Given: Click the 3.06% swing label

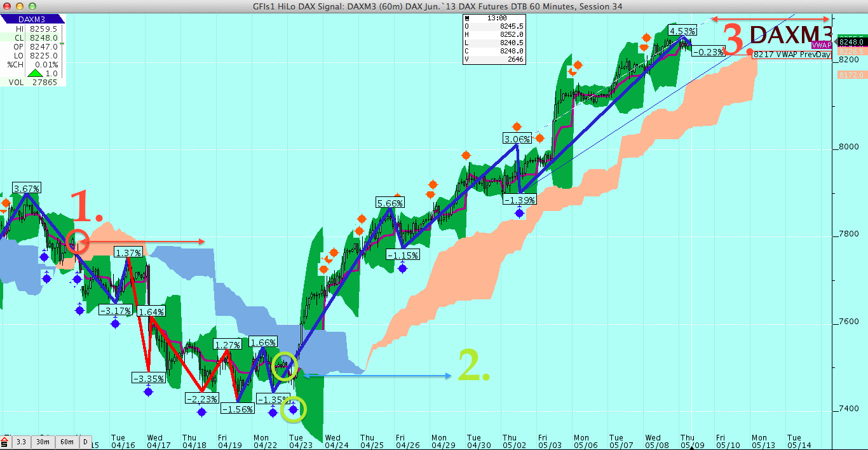Looking at the screenshot, I should pyautogui.click(x=517, y=139).
